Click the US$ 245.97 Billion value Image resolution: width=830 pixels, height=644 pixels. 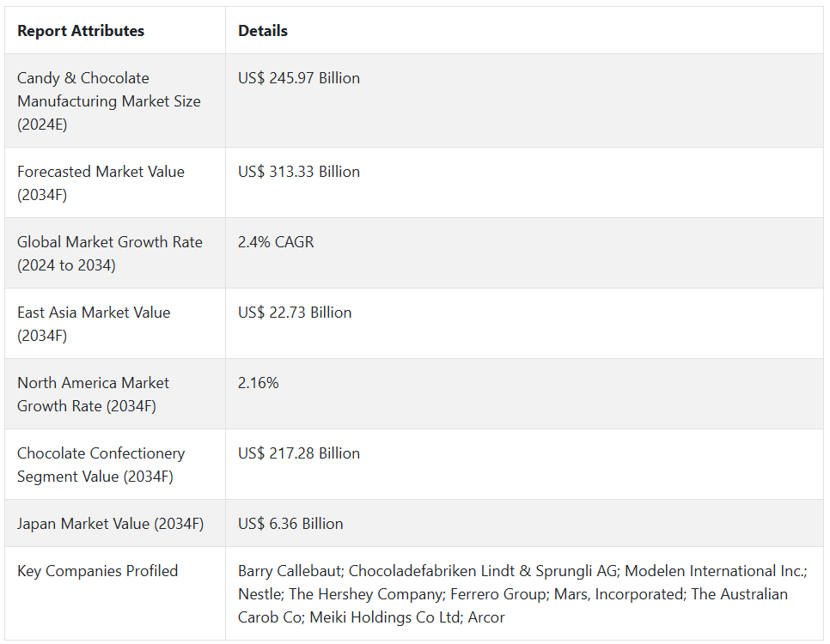click(x=299, y=78)
